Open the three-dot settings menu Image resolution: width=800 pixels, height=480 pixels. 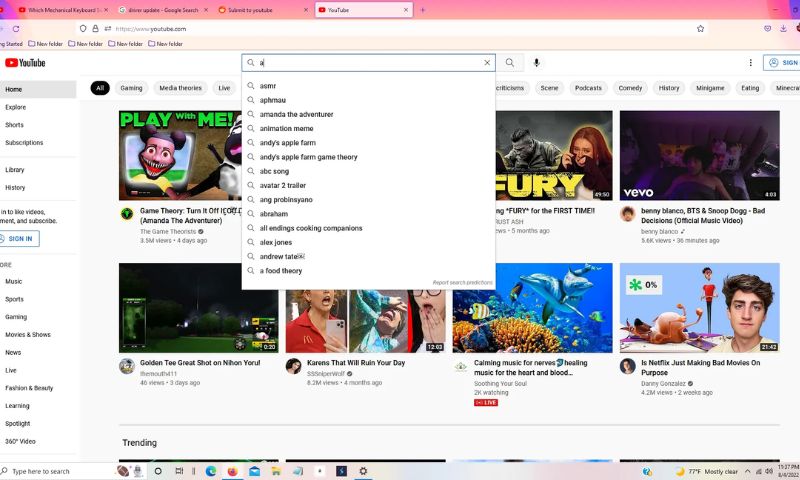point(750,63)
